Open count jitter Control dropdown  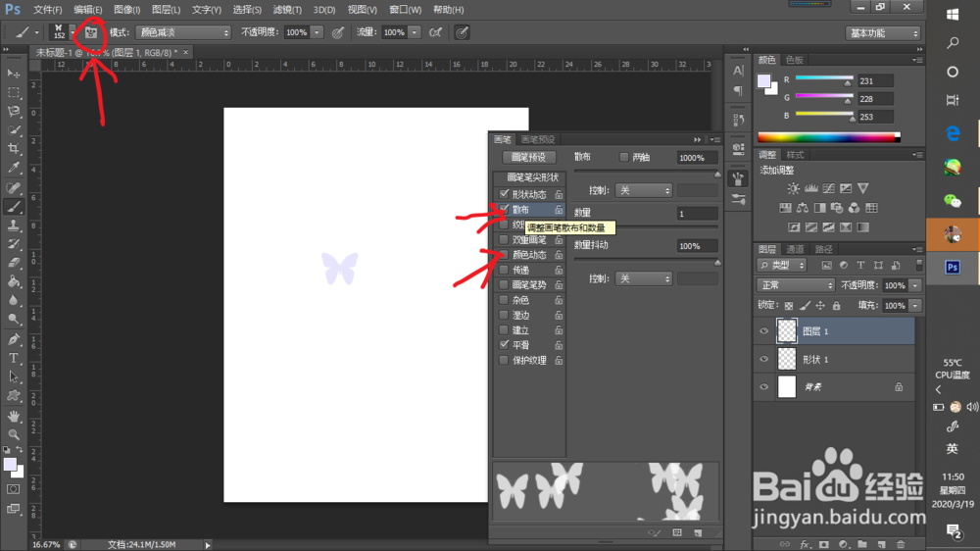[643, 278]
